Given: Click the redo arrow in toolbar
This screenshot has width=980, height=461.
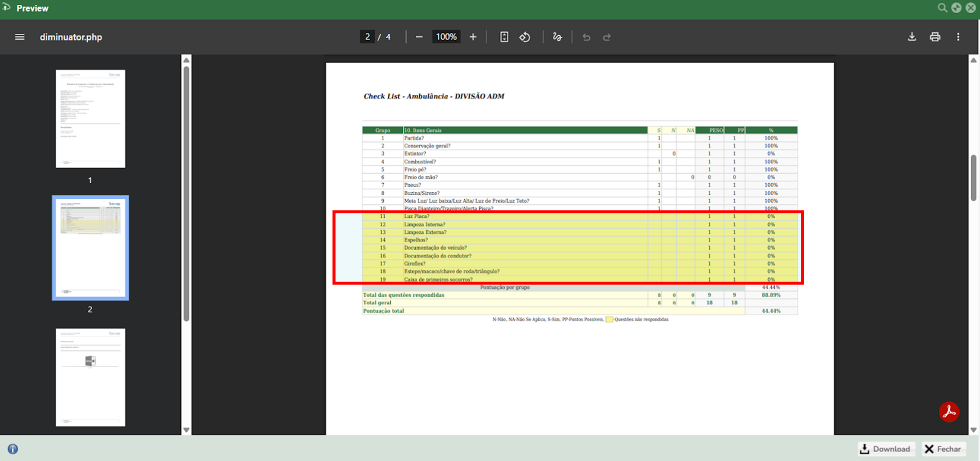Looking at the screenshot, I should coord(606,37).
